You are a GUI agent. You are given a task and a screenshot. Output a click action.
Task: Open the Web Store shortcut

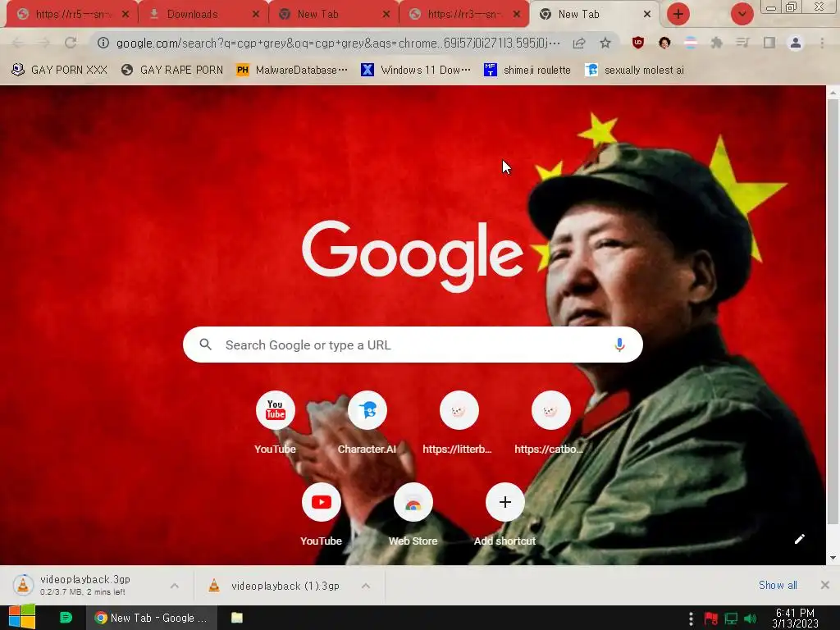[x=413, y=502]
